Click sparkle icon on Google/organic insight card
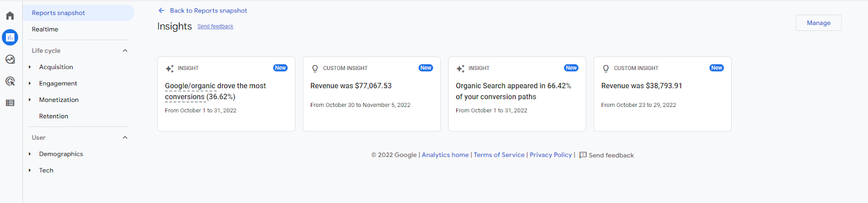This screenshot has width=868, height=203. coord(170,68)
